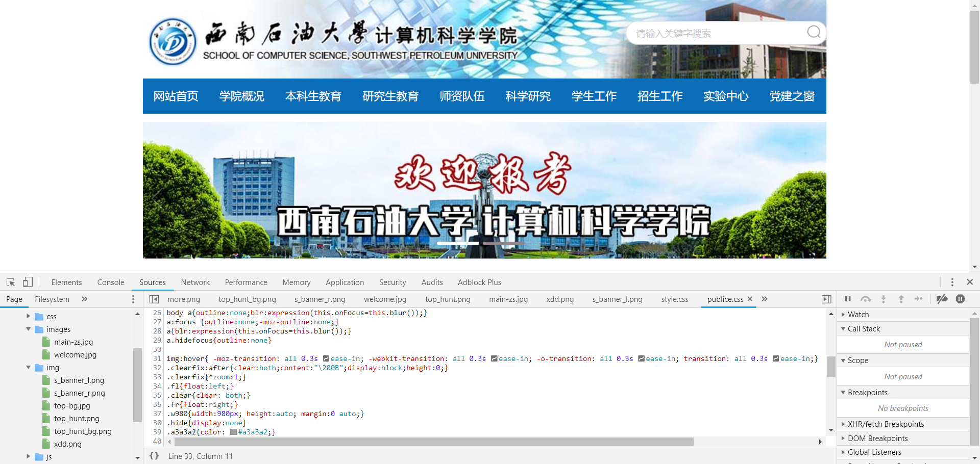Viewport: 980px width, 464px height.
Task: Toggle the deactivate breakpoints icon
Action: click(x=942, y=299)
